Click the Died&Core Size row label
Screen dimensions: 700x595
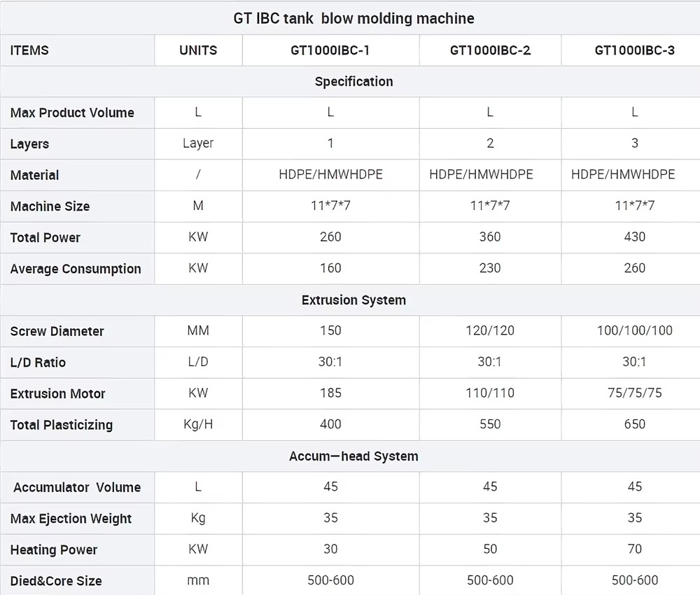(x=56, y=581)
